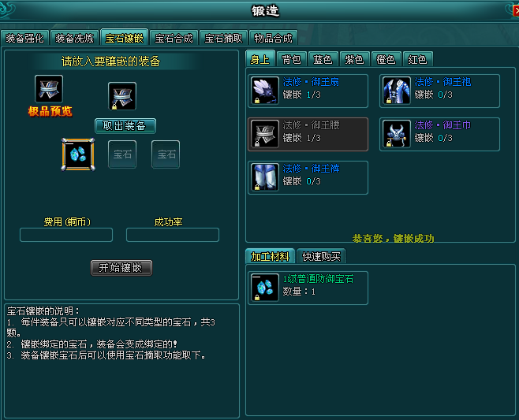The image size is (519, 420).
Task: Click the 极品预览 belt preview icon
Action: [49, 89]
